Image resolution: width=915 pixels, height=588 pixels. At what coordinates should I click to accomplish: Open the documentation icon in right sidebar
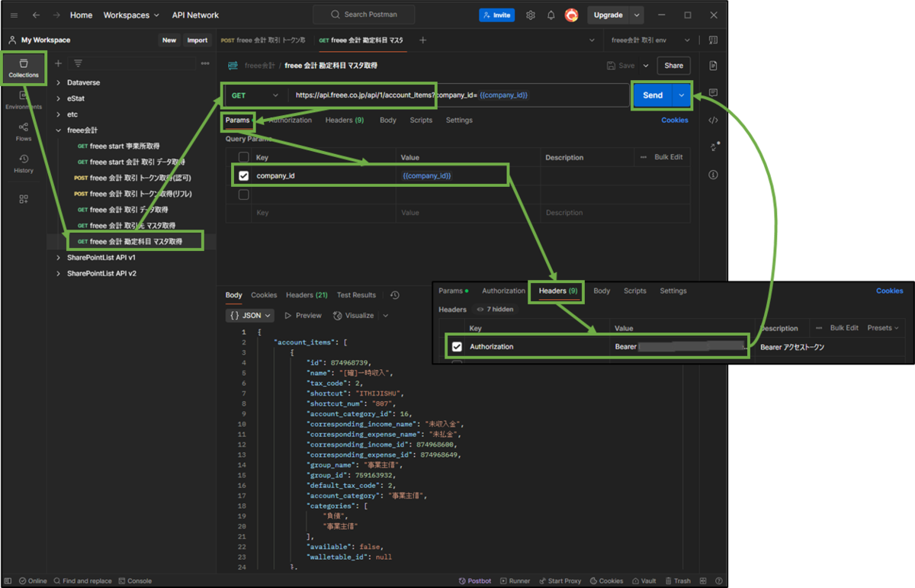click(x=713, y=66)
